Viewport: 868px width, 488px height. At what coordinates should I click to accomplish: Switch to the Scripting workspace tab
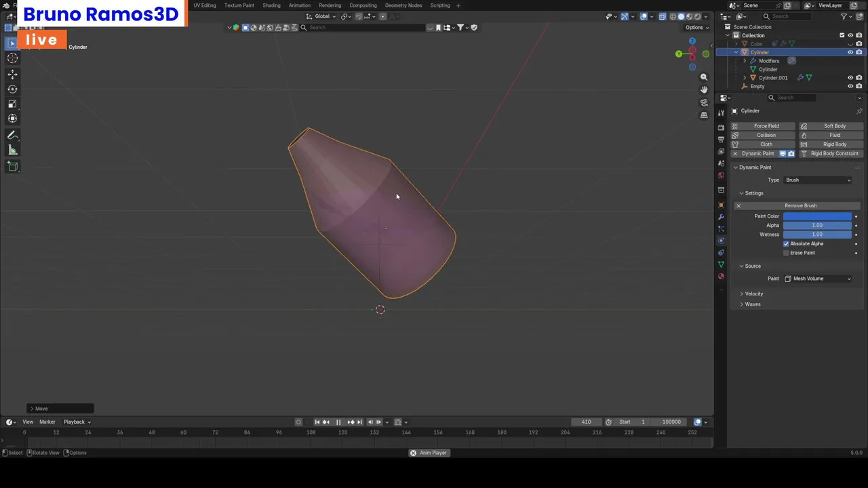click(440, 5)
